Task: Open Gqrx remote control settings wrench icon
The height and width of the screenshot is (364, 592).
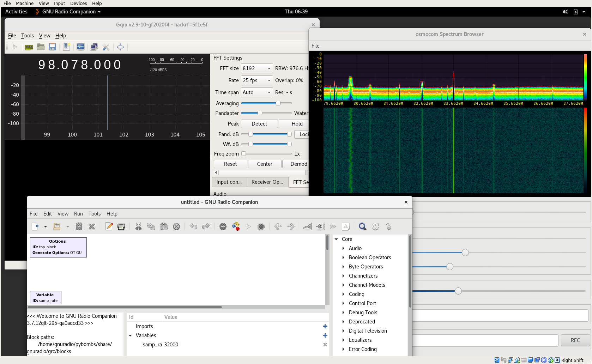Action: [x=106, y=47]
